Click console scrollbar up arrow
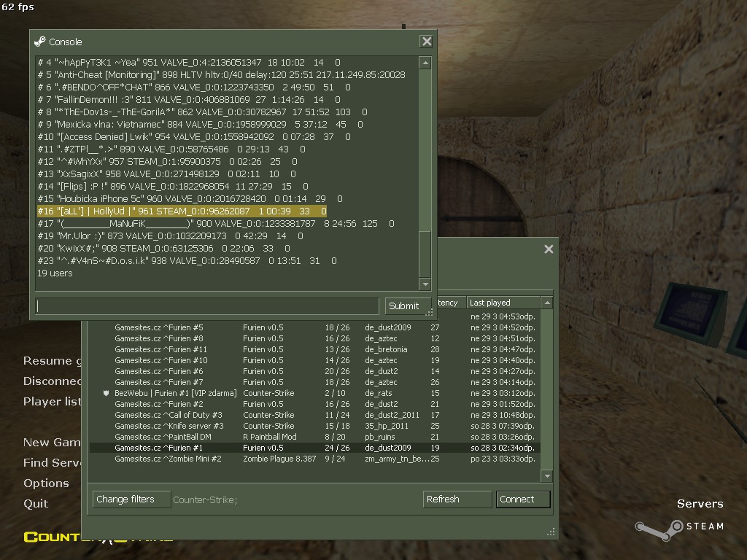Image resolution: width=747 pixels, height=560 pixels. coord(425,63)
